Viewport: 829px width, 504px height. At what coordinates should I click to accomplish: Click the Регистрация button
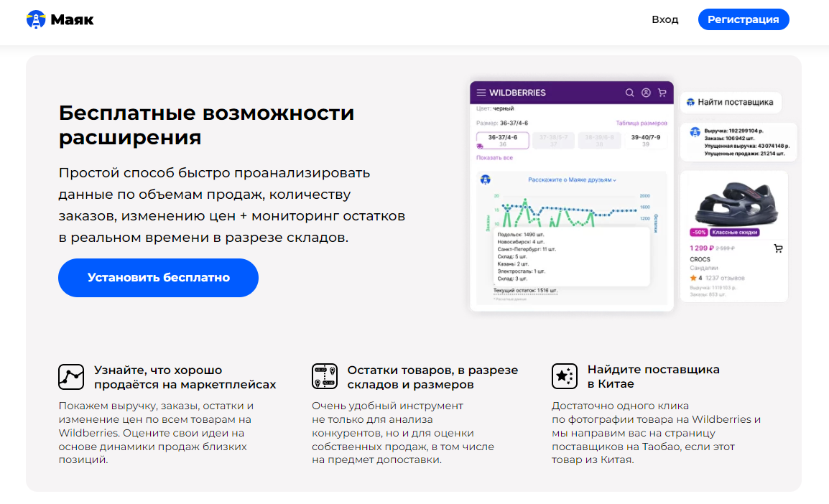click(x=744, y=19)
